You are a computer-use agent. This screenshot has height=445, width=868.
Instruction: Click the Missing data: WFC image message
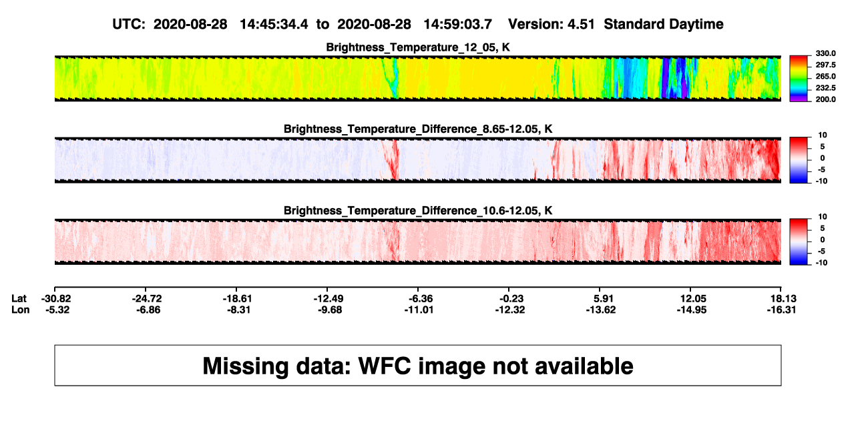tap(418, 366)
